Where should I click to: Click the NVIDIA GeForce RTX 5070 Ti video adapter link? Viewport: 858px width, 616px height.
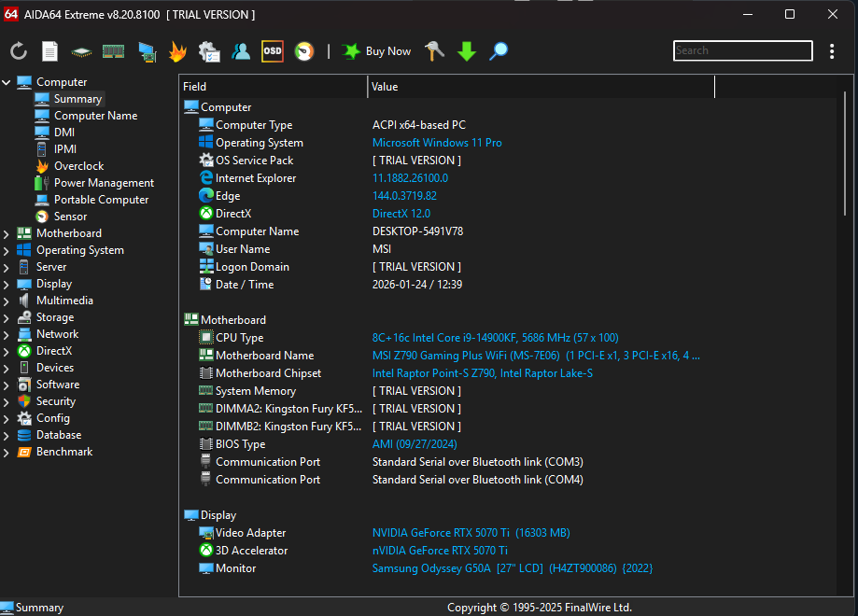pos(440,533)
